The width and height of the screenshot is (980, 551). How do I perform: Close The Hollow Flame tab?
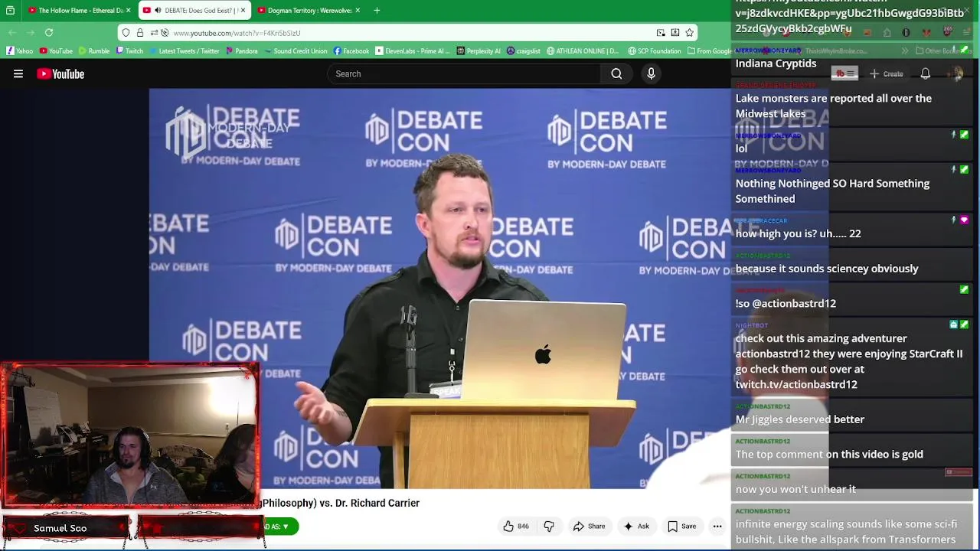(128, 11)
